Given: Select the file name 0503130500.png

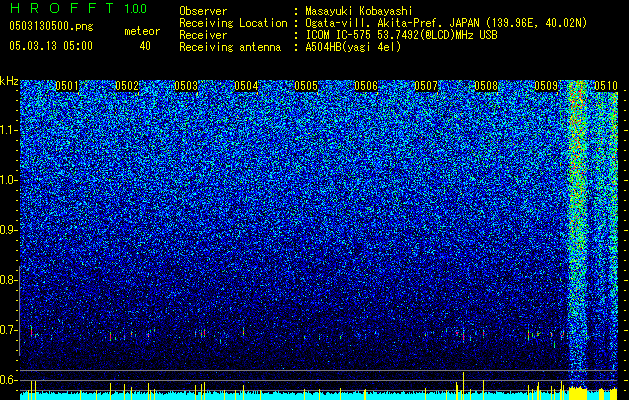Looking at the screenshot, I should (x=51, y=26).
